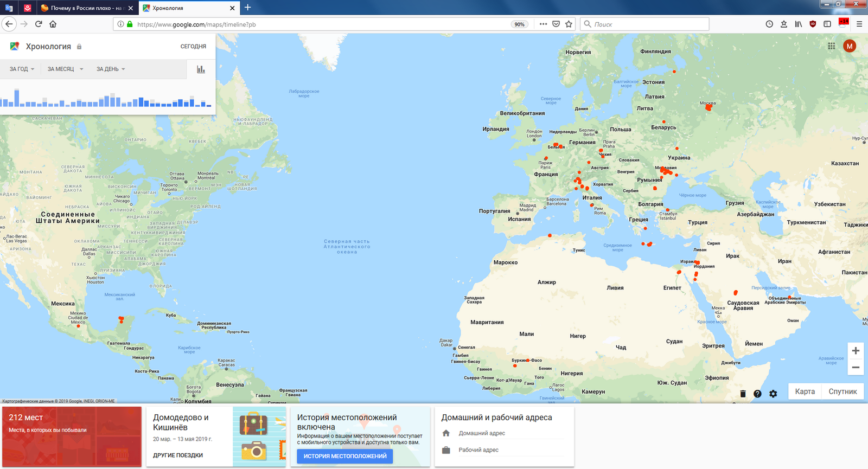This screenshot has height=469, width=868.
Task: Zoom out on the map
Action: (x=856, y=368)
